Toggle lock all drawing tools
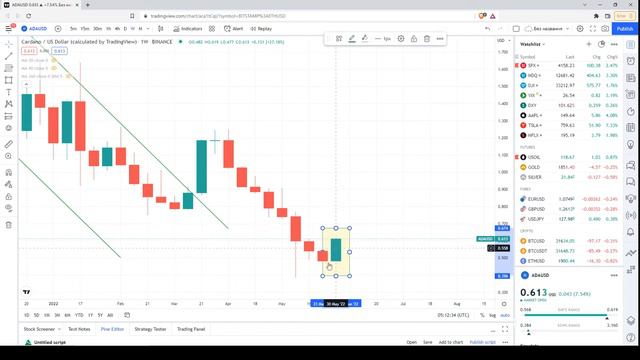Image resolution: width=640 pixels, height=360 pixels. pos(9,196)
